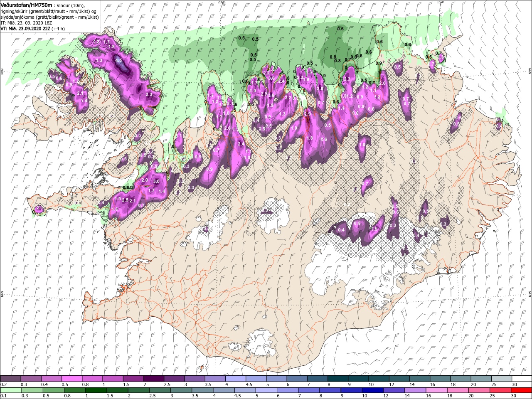Click the 3.0 precipitation value on the map
532x399 pixels.
point(156,182)
